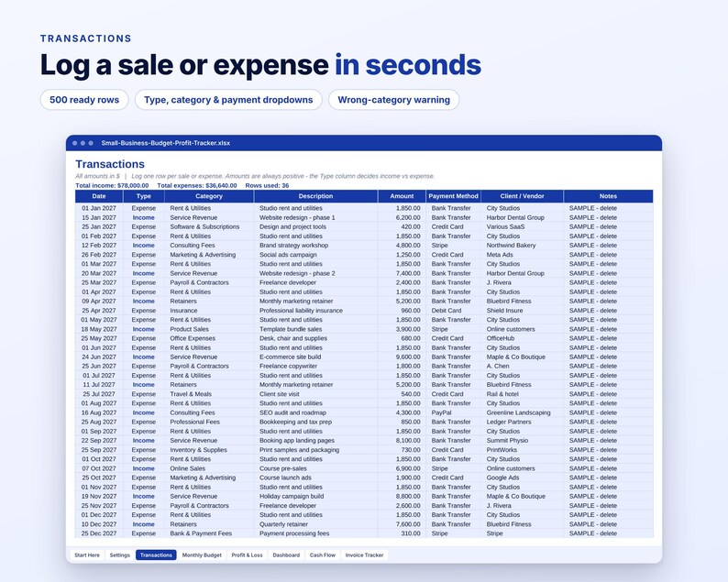This screenshot has height=582, width=728.
Task: Select amount cell 310.00
Action: pos(402,533)
